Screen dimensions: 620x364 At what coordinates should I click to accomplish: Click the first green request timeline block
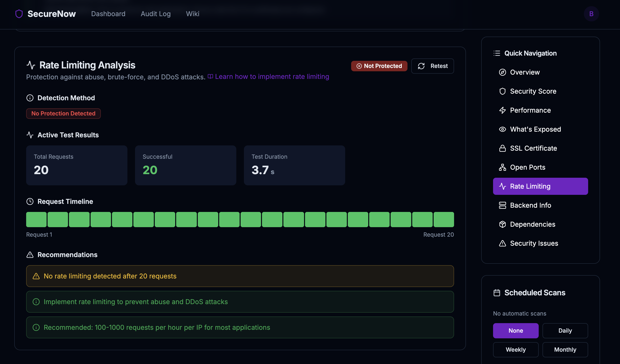36,219
